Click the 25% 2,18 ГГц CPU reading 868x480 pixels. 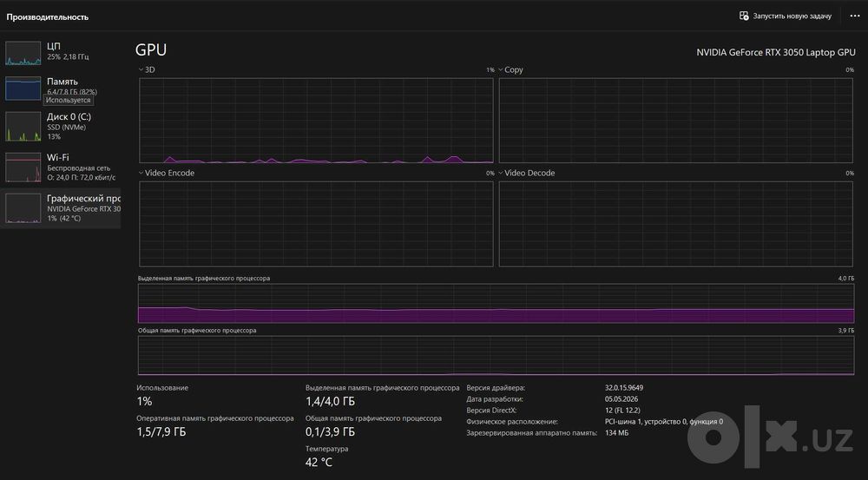point(68,57)
